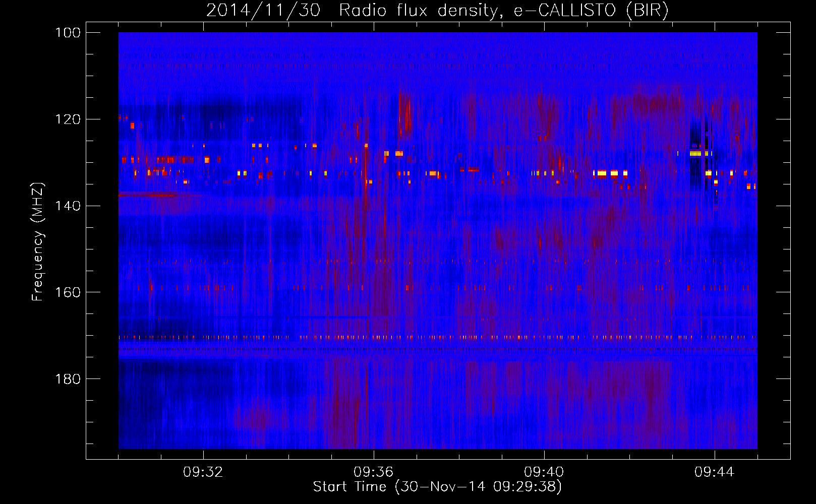Click the 09:44 time tick label
The image size is (816, 504).
715,472
